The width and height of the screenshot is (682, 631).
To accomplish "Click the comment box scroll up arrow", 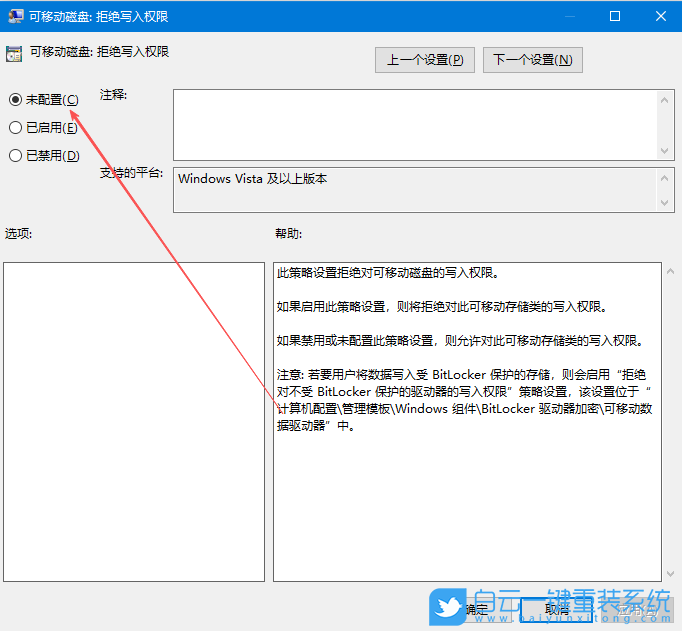I will [664, 100].
